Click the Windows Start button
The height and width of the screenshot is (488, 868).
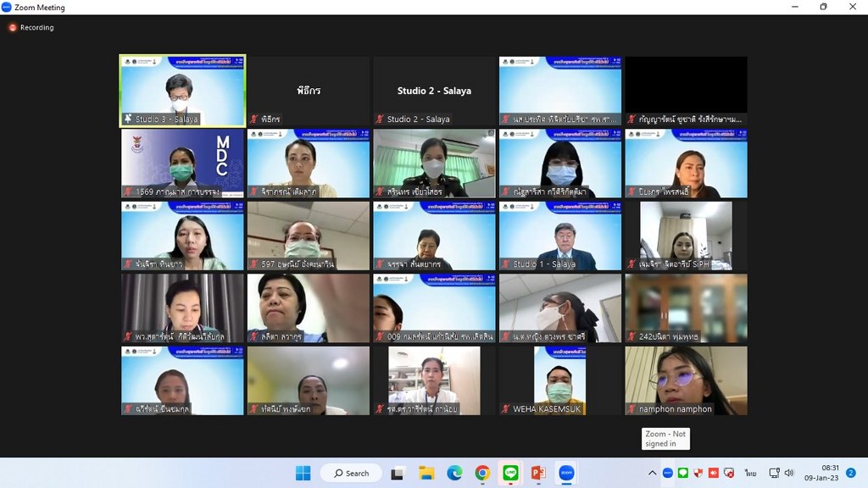(x=302, y=473)
